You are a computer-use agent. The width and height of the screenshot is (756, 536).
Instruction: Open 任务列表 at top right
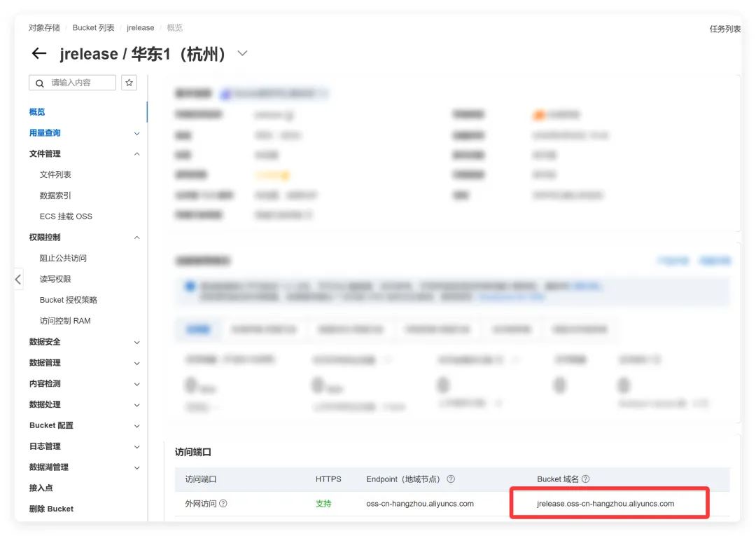(x=724, y=29)
